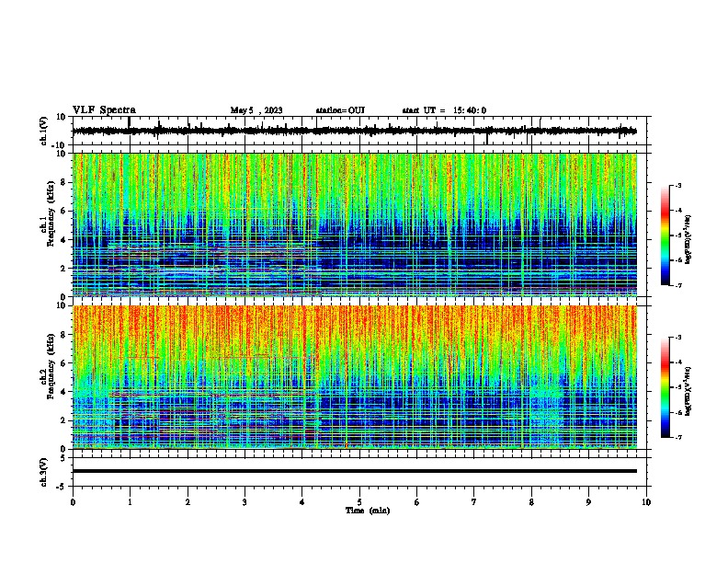Click the ch.2 color bar log(PSD) label
This screenshot has width=728, height=563.
coord(688,391)
